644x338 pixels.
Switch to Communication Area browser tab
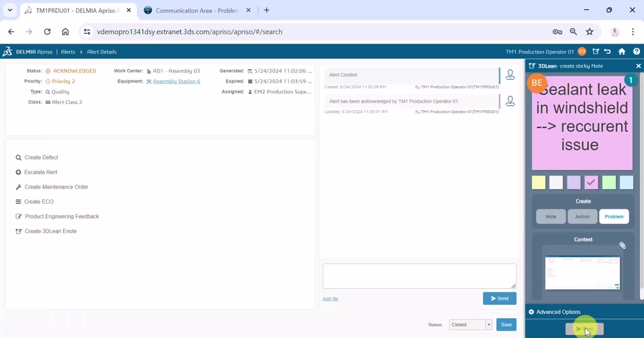(x=195, y=11)
